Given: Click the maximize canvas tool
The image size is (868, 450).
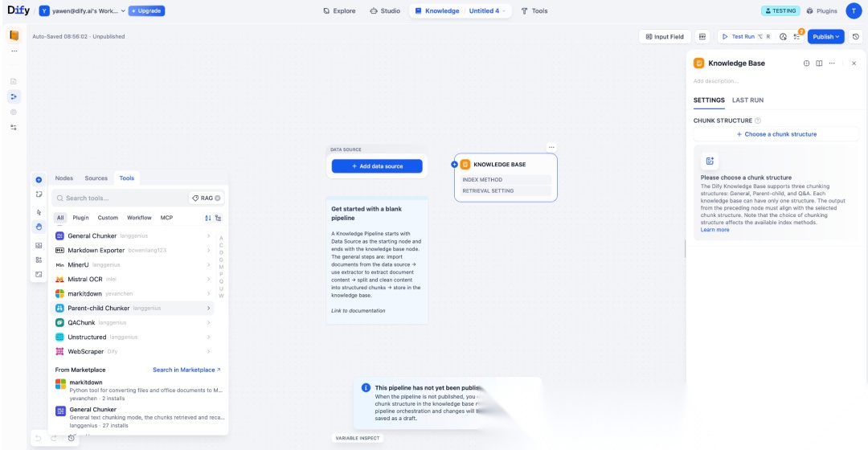Looking at the screenshot, I should coord(39,274).
